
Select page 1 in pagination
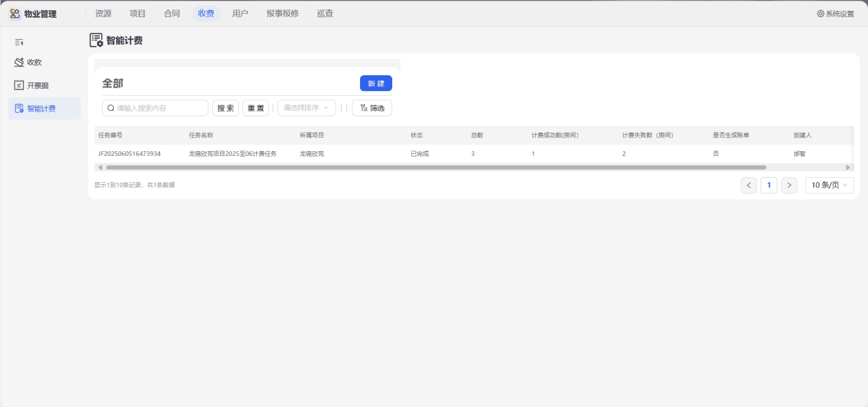(769, 185)
